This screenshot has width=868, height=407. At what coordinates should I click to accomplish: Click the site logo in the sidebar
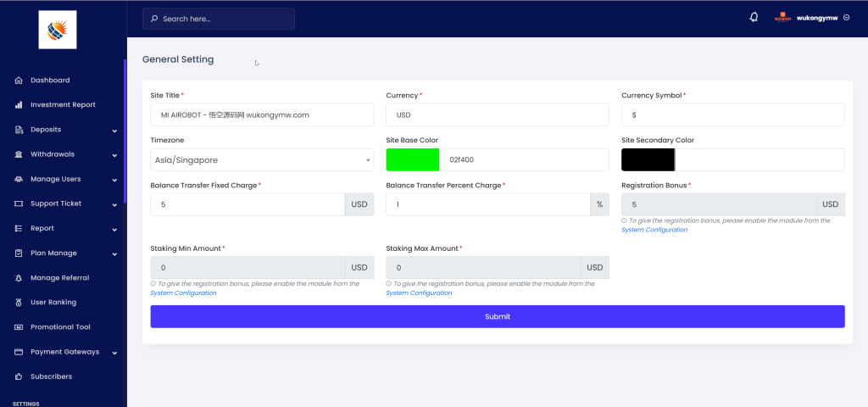58,30
